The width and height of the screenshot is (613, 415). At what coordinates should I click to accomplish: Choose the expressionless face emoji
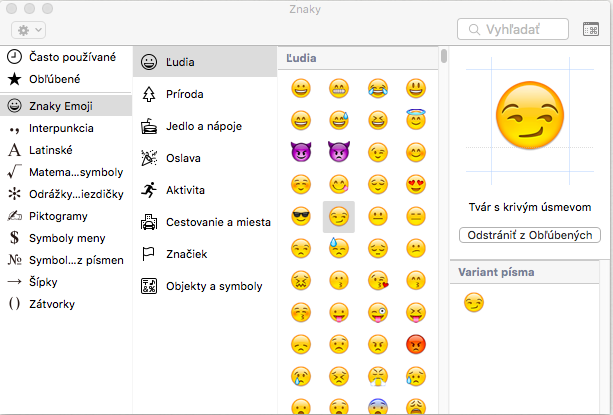coord(416,216)
